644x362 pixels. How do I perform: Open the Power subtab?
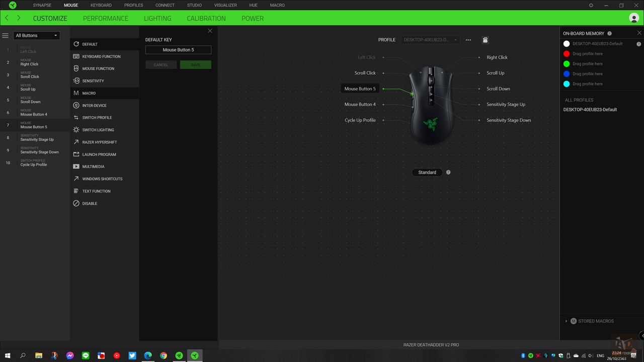[x=253, y=18]
